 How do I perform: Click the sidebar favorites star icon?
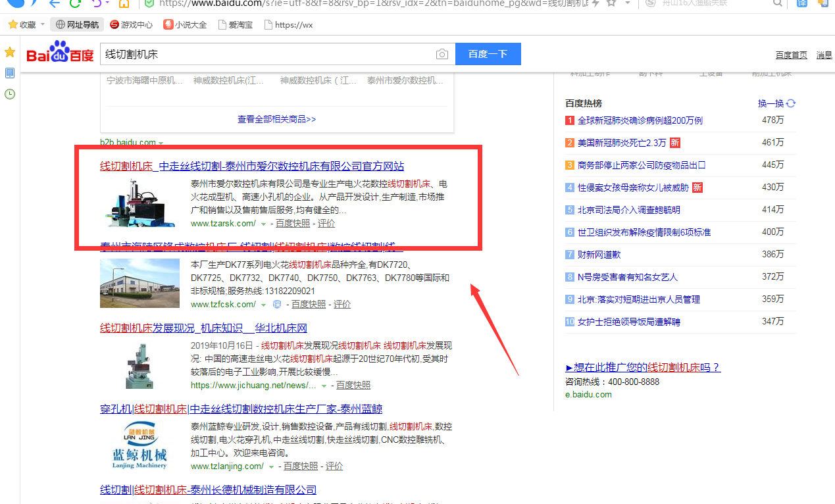click(x=10, y=52)
